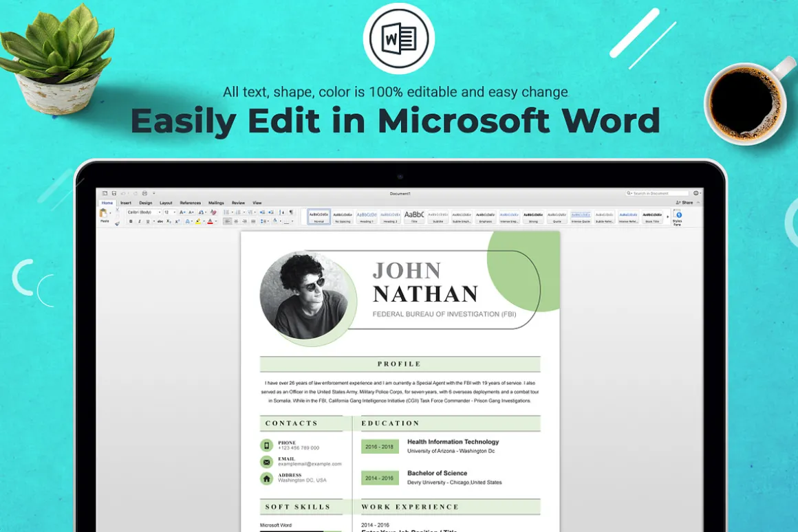
Task: Switch to the Review tab
Action: click(238, 203)
